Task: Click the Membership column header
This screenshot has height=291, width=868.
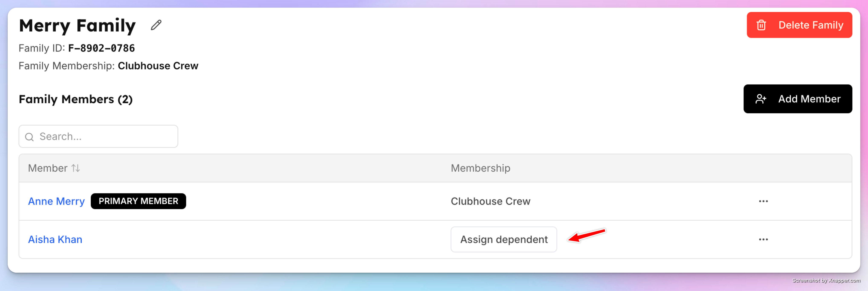Action: click(480, 168)
